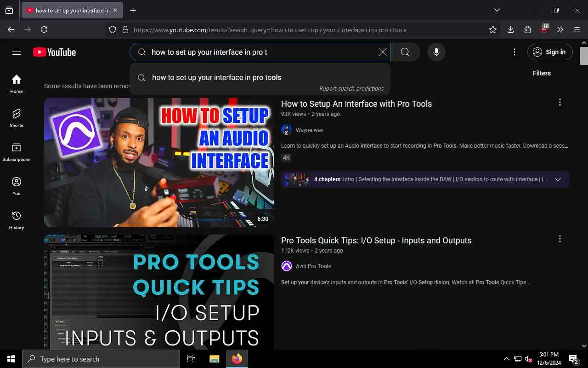Open YouTube settings three-dot menu
The image size is (588, 368).
click(514, 52)
